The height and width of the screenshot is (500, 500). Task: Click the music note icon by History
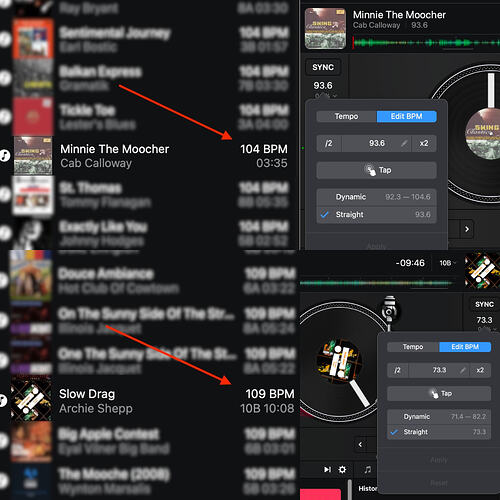367,469
